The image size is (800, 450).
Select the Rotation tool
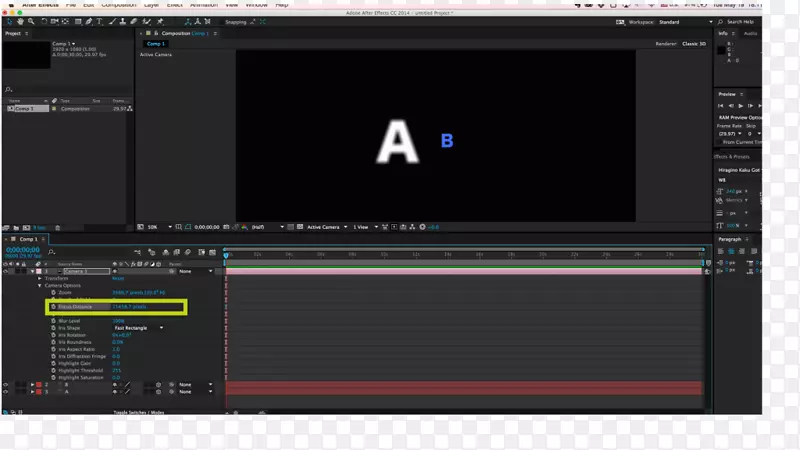tap(44, 21)
